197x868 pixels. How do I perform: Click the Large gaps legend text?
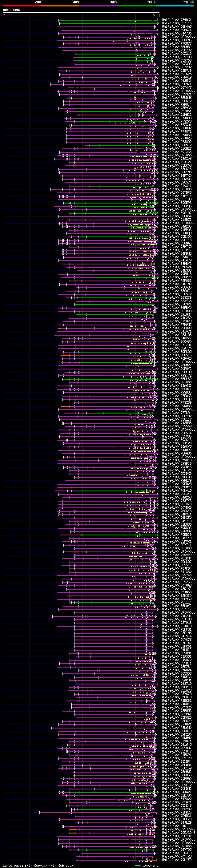[13, 865]
